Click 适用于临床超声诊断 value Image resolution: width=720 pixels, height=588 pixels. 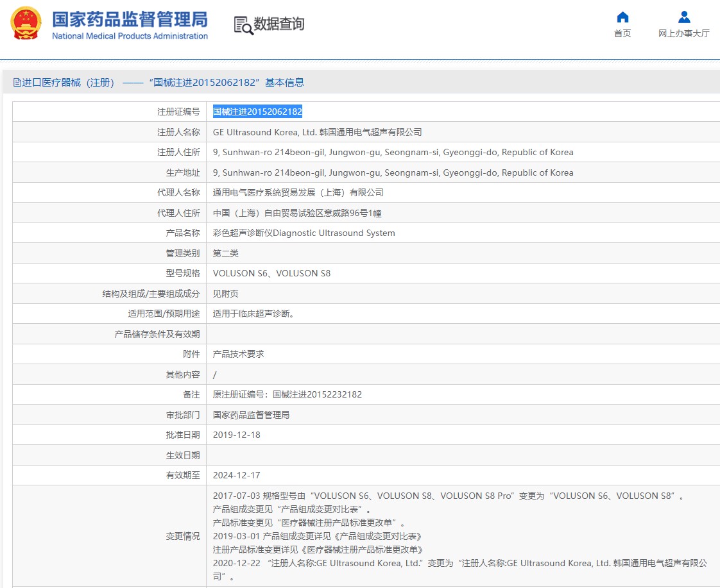tap(253, 314)
